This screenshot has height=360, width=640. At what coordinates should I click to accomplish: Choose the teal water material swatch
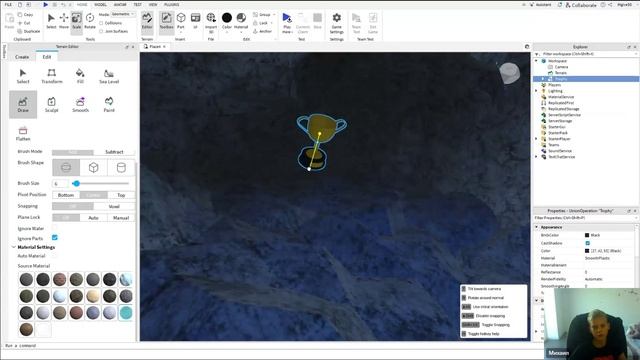[126, 313]
